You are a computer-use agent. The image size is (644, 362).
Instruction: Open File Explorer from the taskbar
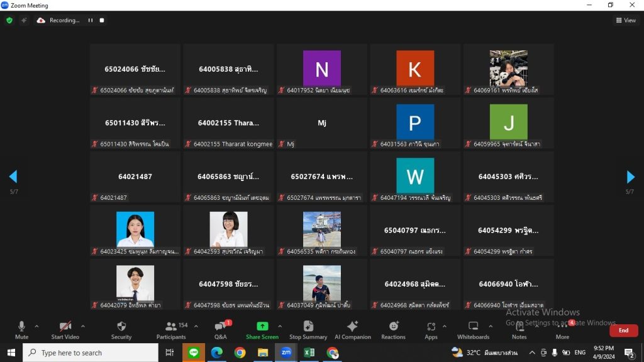[263, 353]
